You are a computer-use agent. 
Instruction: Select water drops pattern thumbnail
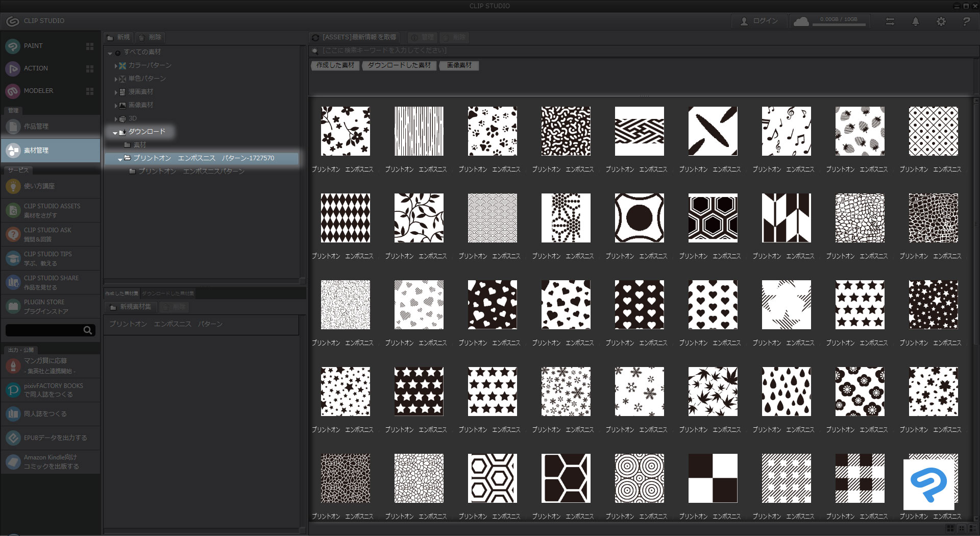(787, 392)
